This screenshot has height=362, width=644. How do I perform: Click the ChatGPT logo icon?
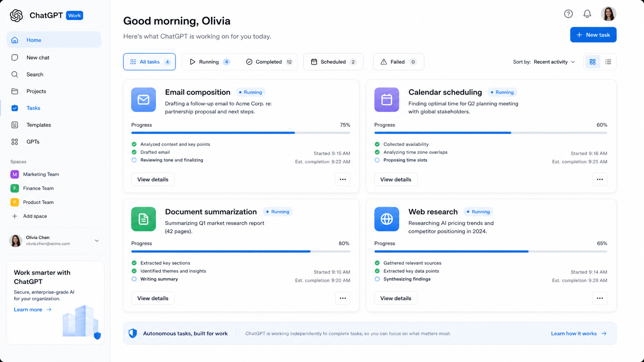pos(16,15)
